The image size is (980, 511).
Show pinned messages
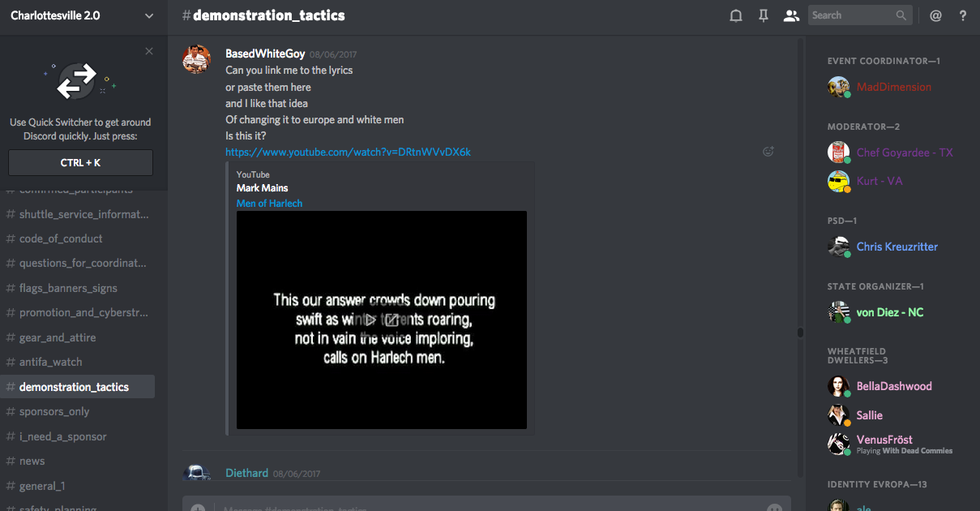764,15
